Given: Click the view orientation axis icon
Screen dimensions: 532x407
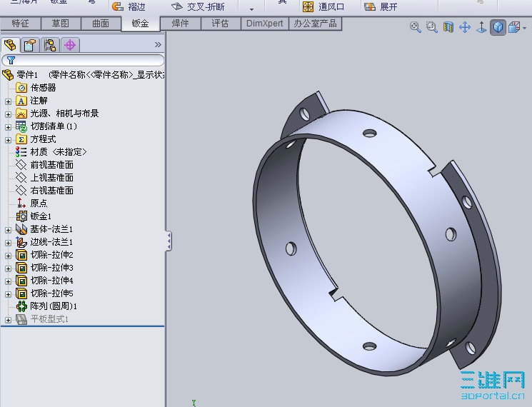Looking at the screenshot, I should (x=481, y=27).
